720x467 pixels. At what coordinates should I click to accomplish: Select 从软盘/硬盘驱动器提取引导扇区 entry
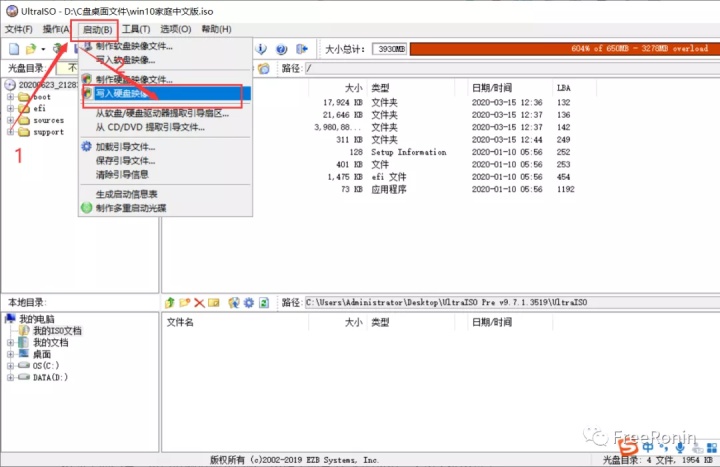click(x=166, y=113)
